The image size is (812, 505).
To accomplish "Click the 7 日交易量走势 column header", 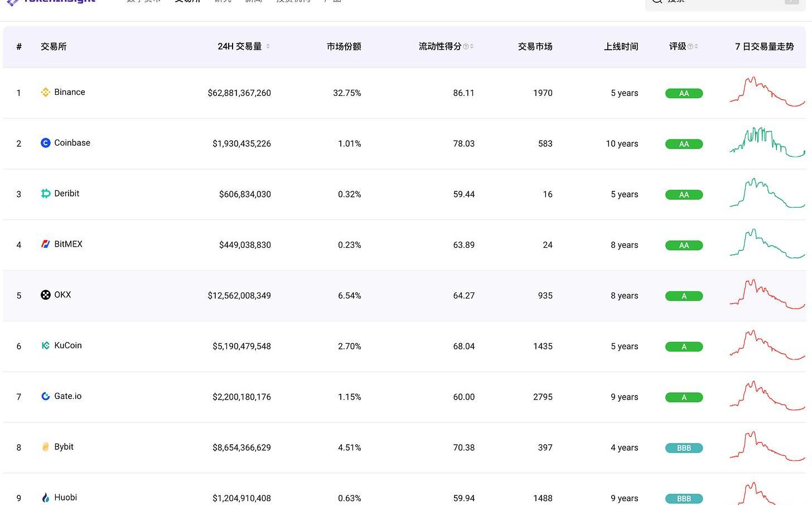I will 765,46.
